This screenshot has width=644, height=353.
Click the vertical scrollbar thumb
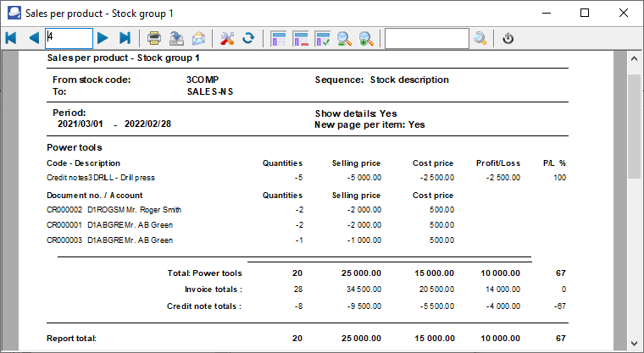click(635, 125)
